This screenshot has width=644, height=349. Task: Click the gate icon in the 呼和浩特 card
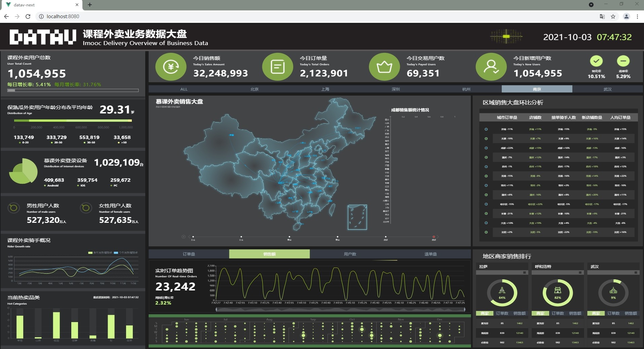pos(558,290)
